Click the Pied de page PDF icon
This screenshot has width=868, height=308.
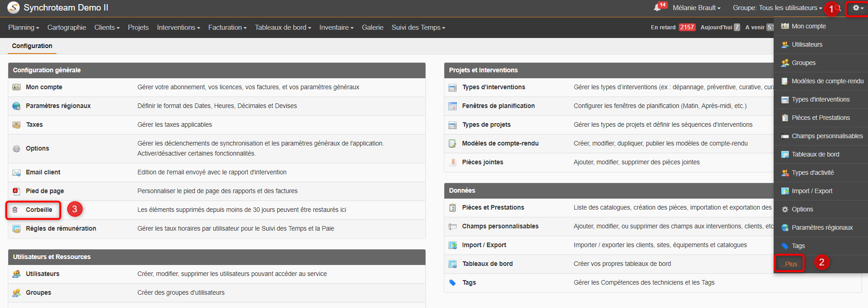pos(16,191)
